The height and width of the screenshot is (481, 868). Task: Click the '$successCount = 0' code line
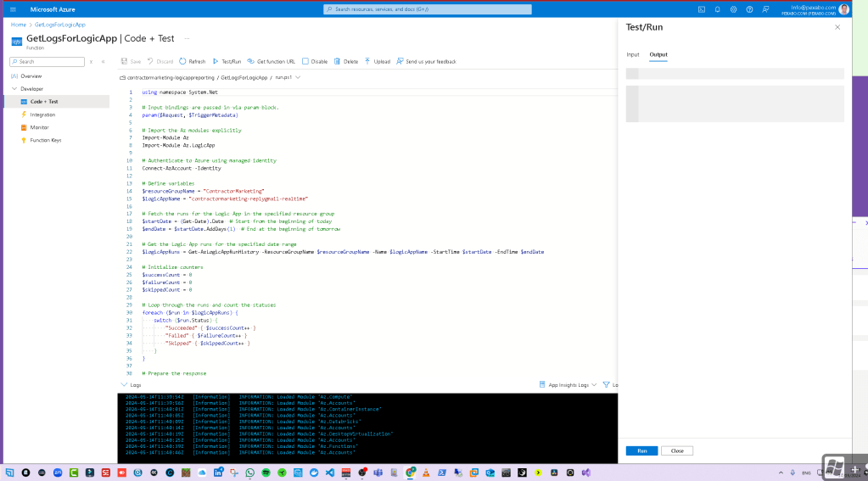[167, 275]
